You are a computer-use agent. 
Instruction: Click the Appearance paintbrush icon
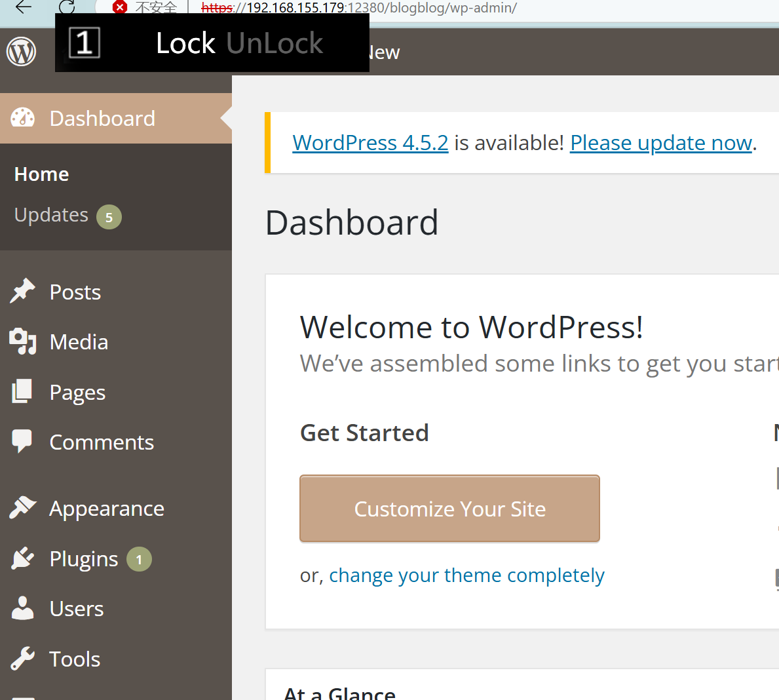click(x=22, y=507)
